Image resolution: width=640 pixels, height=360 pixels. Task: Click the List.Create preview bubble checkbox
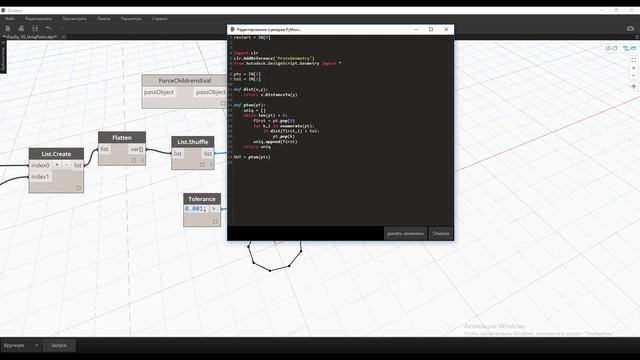[x=78, y=188]
